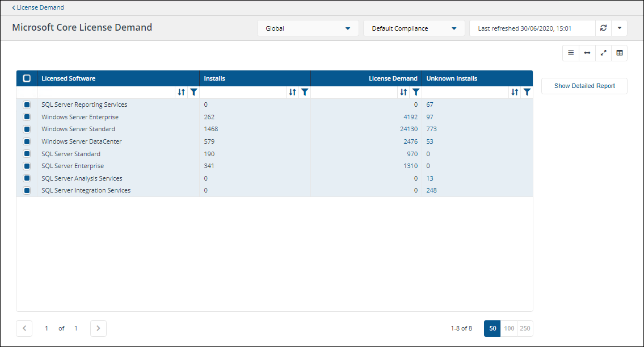Select 100 rows per page
Viewport: 644px width, 347px height.
tap(509, 328)
